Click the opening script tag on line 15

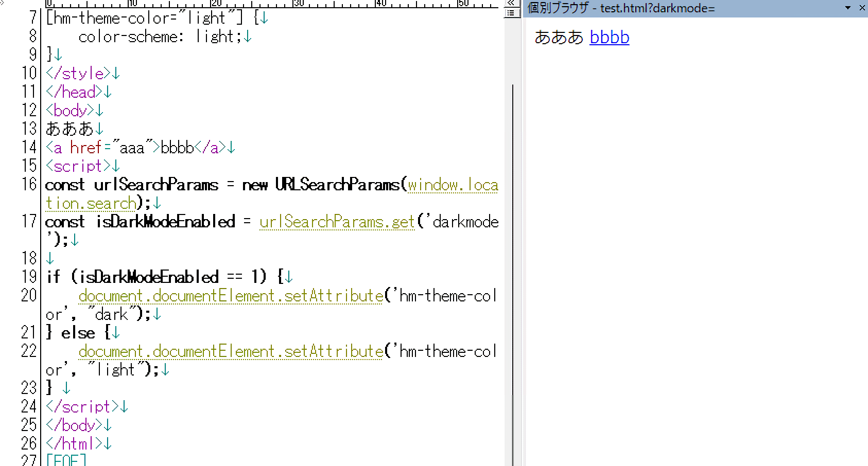(78, 166)
